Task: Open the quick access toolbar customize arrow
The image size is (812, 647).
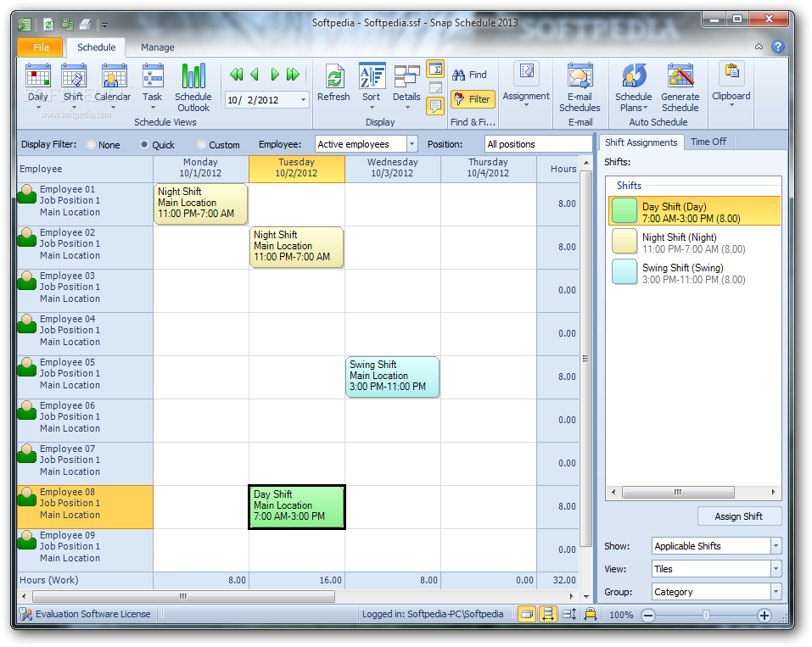Action: tap(104, 25)
